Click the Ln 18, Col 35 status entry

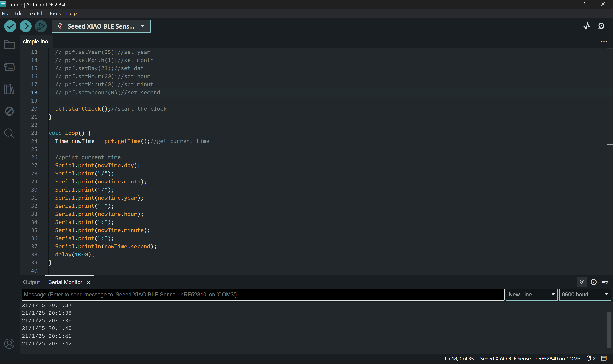pos(459,359)
